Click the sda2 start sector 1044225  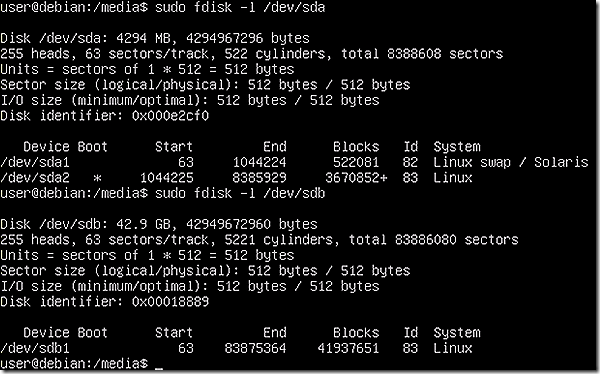tap(166, 178)
